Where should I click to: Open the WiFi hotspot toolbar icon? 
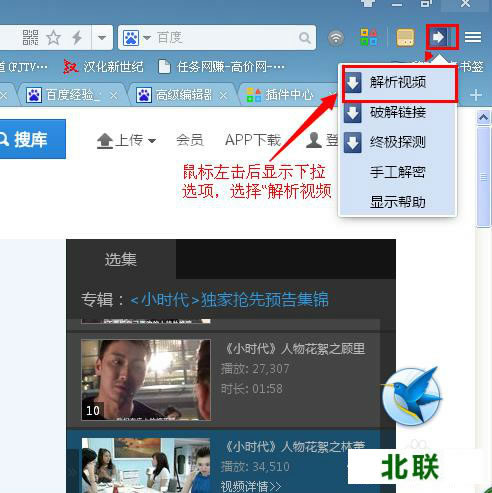tap(336, 38)
